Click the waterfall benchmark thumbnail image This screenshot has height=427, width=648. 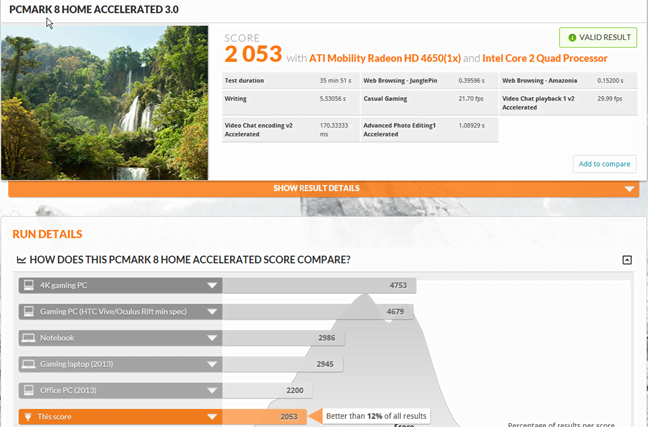click(105, 103)
